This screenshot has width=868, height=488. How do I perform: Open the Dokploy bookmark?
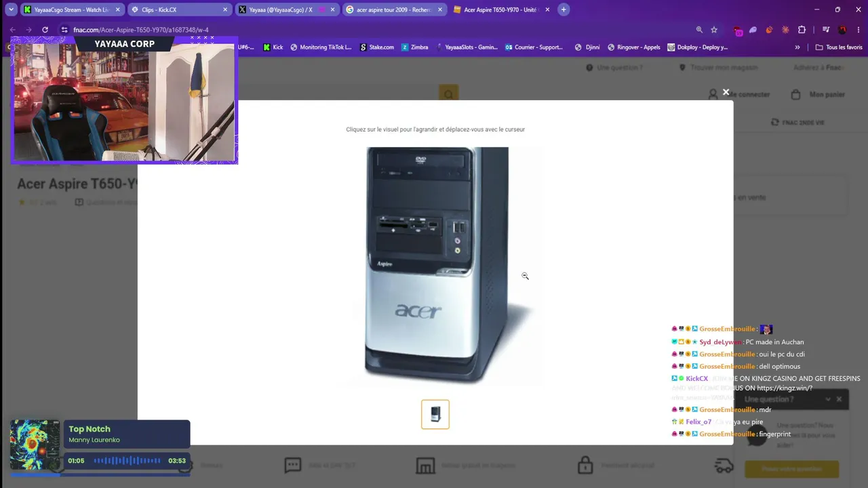[x=697, y=47]
